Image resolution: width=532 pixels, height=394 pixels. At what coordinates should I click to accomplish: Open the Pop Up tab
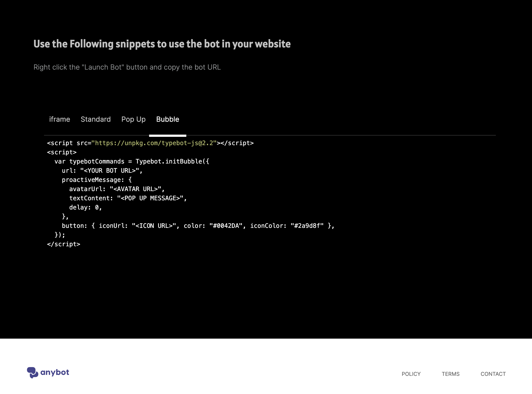(x=133, y=119)
